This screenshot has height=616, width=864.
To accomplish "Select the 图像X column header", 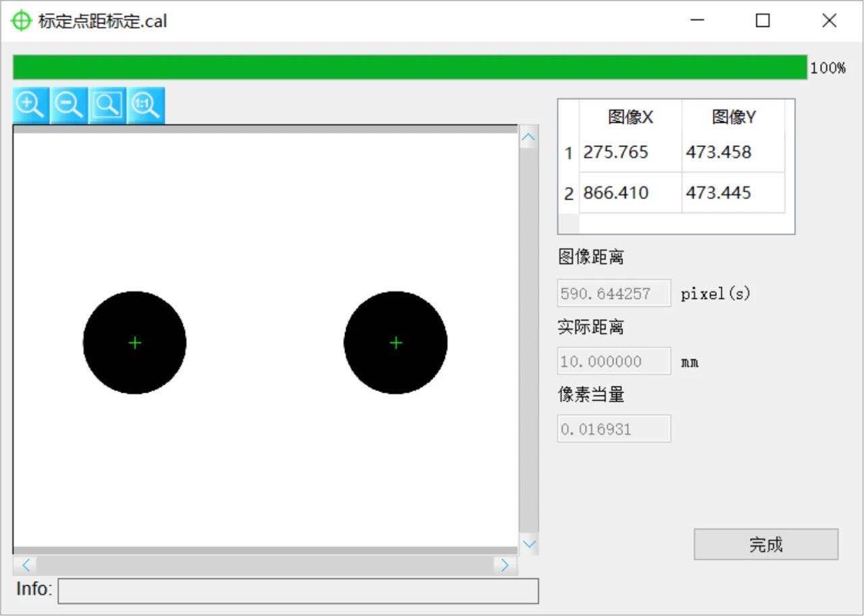I will 630,117.
